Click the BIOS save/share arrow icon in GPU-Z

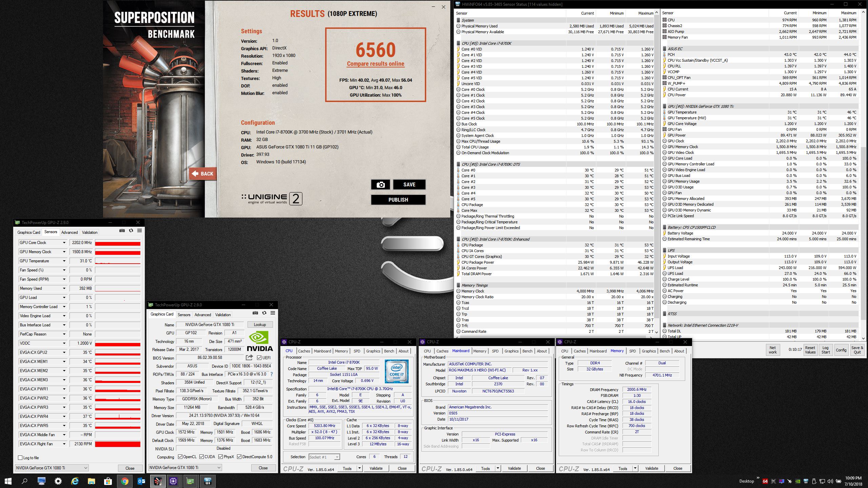249,358
